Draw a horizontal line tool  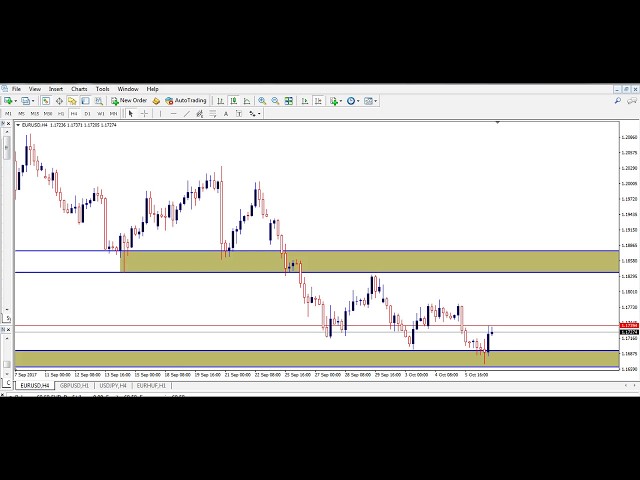click(x=173, y=114)
